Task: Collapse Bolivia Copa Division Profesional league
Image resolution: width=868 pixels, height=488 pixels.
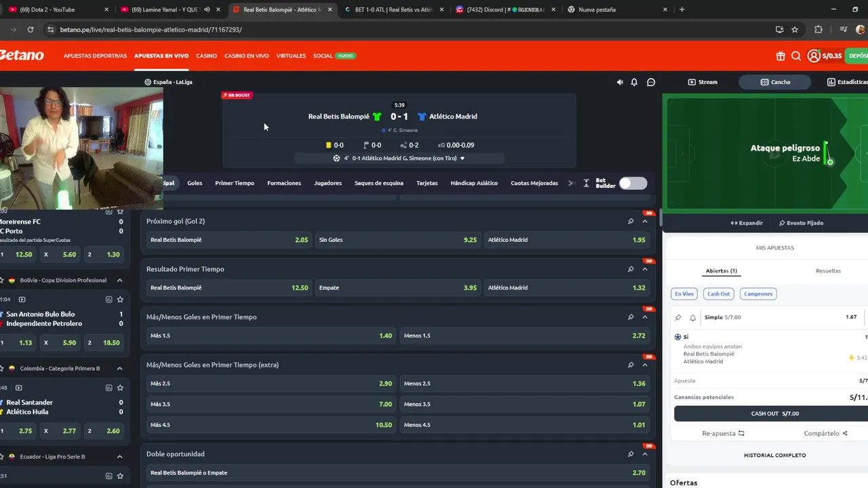Action: [x=119, y=280]
